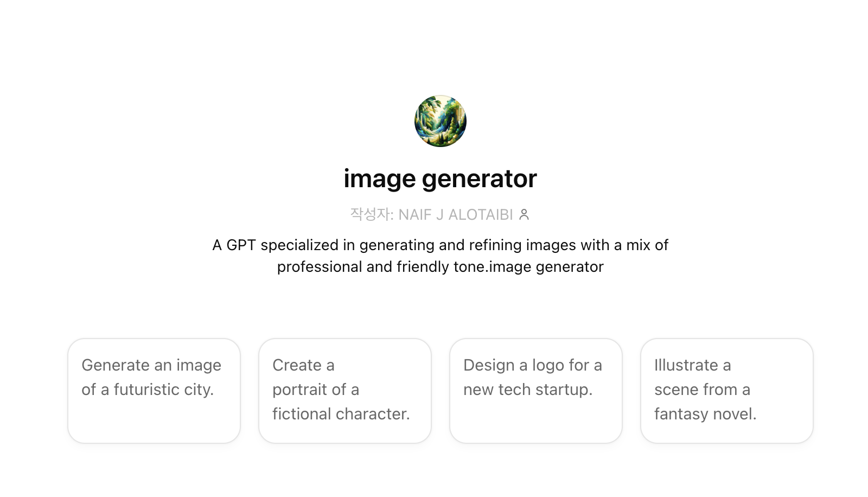Click the person icon beside author name
The image size is (868, 497).
coord(524,215)
